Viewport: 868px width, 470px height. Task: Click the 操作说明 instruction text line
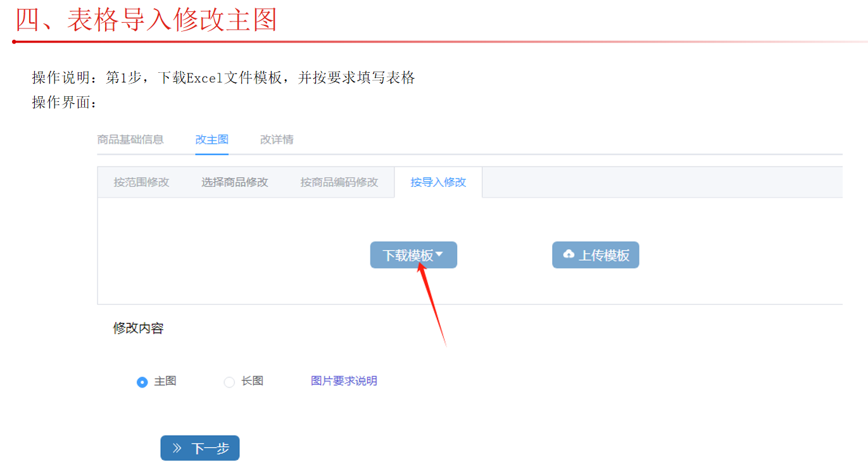tap(223, 77)
